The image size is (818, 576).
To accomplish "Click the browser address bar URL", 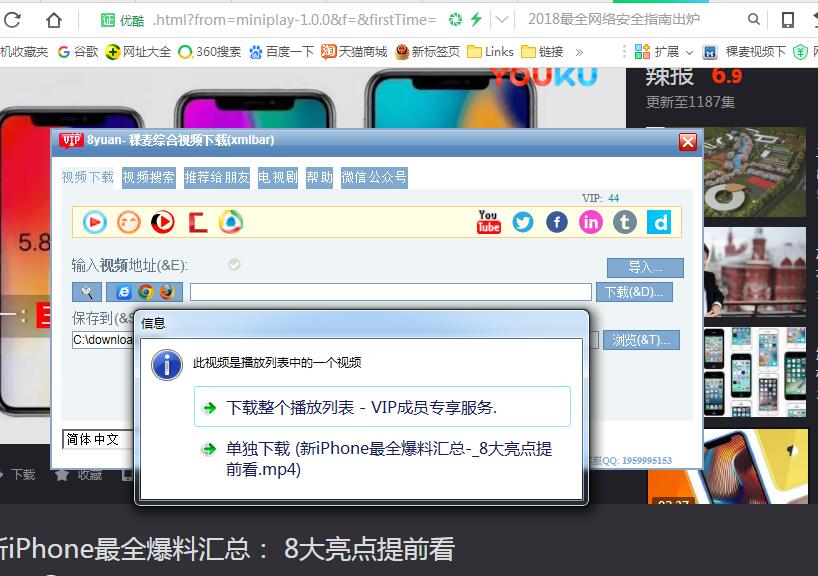I will [x=294, y=20].
